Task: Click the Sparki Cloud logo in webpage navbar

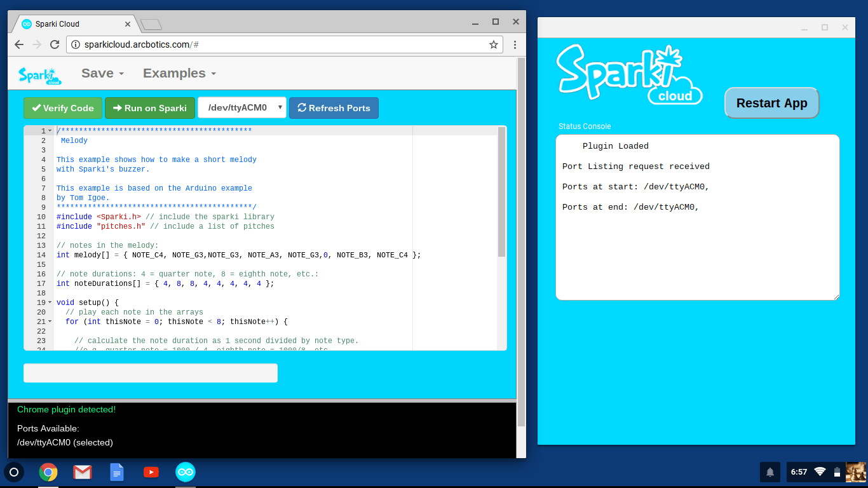Action: click(39, 75)
